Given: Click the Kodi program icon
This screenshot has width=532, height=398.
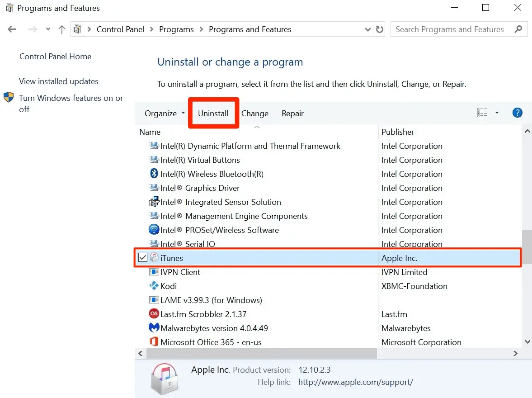Looking at the screenshot, I should coord(154,286).
